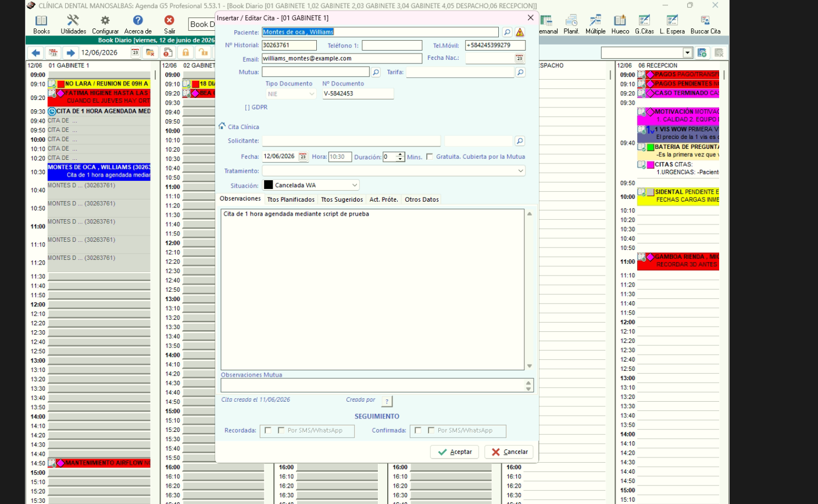Adjust the Duración spinner arrows
The image size is (818, 504).
400,157
